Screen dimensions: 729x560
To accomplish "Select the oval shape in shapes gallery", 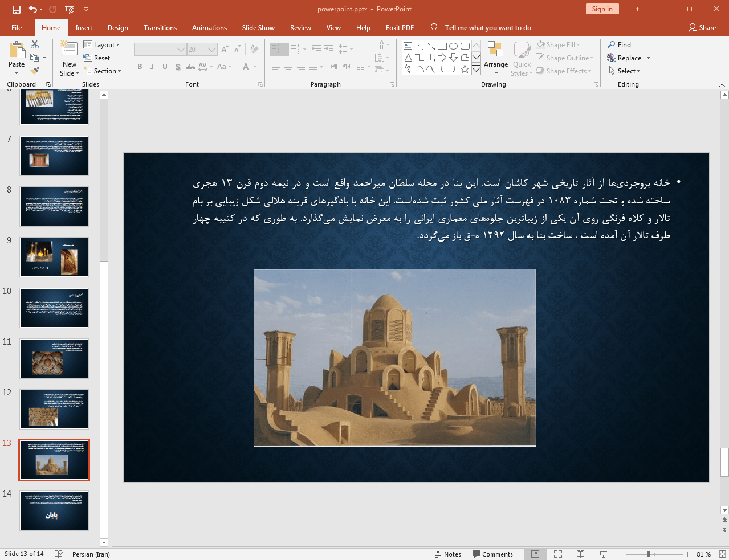I will point(454,46).
